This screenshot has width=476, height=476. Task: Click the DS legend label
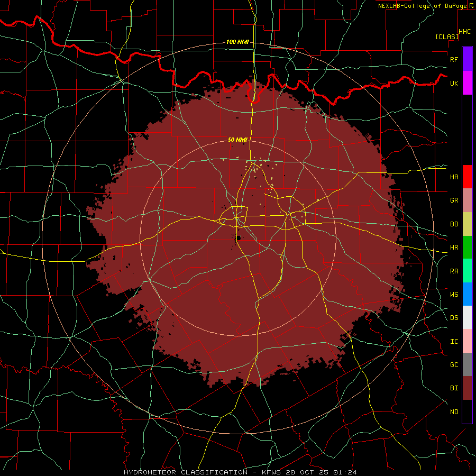(454, 318)
